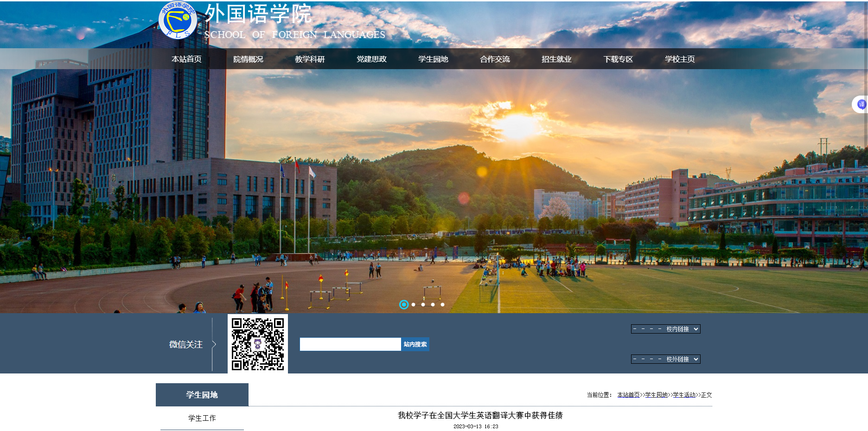Image resolution: width=868 pixels, height=431 pixels.
Task: Open 学生工作 in the left sidebar
Action: click(x=202, y=418)
